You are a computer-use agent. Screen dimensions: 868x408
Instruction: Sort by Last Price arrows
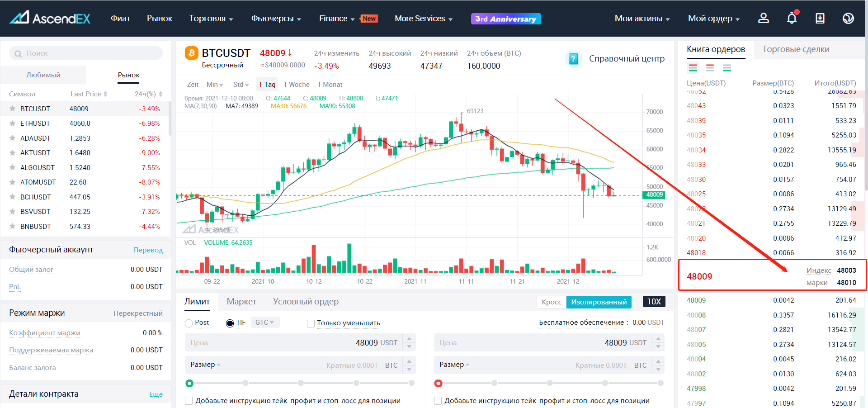point(105,94)
